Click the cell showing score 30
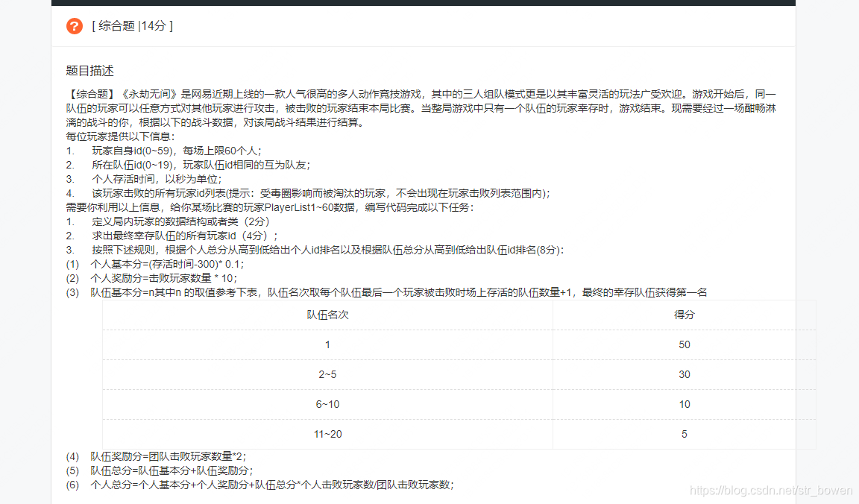Viewport: 859px width, 504px height. click(683, 374)
